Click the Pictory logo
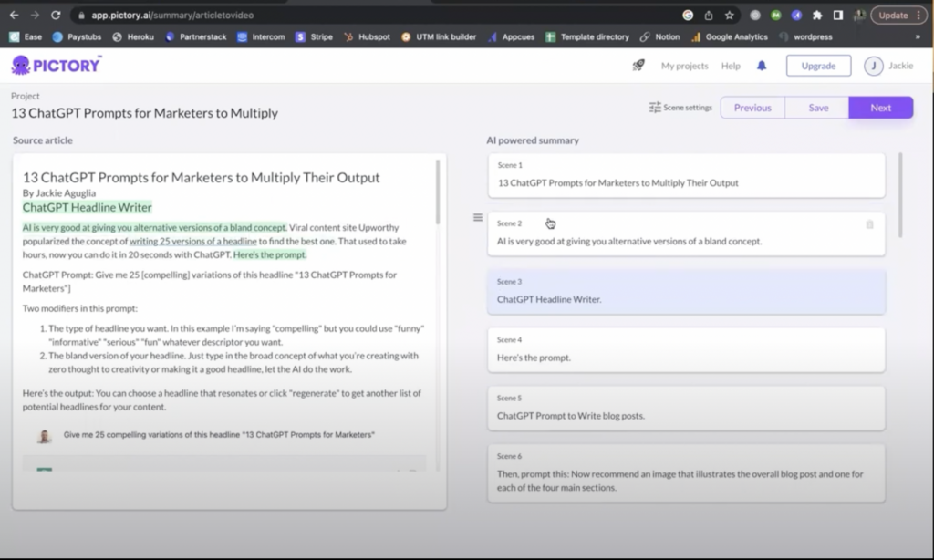Image resolution: width=934 pixels, height=560 pixels. [x=57, y=65]
